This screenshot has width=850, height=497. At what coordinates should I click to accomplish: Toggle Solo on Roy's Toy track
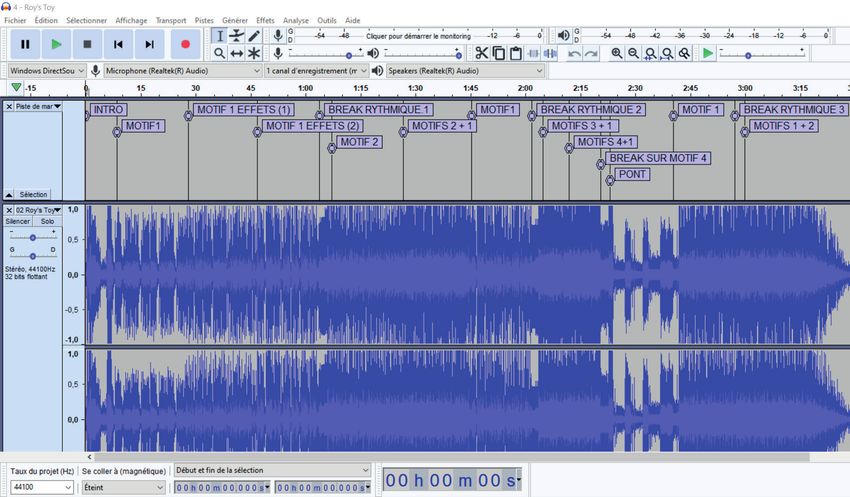coord(47,221)
